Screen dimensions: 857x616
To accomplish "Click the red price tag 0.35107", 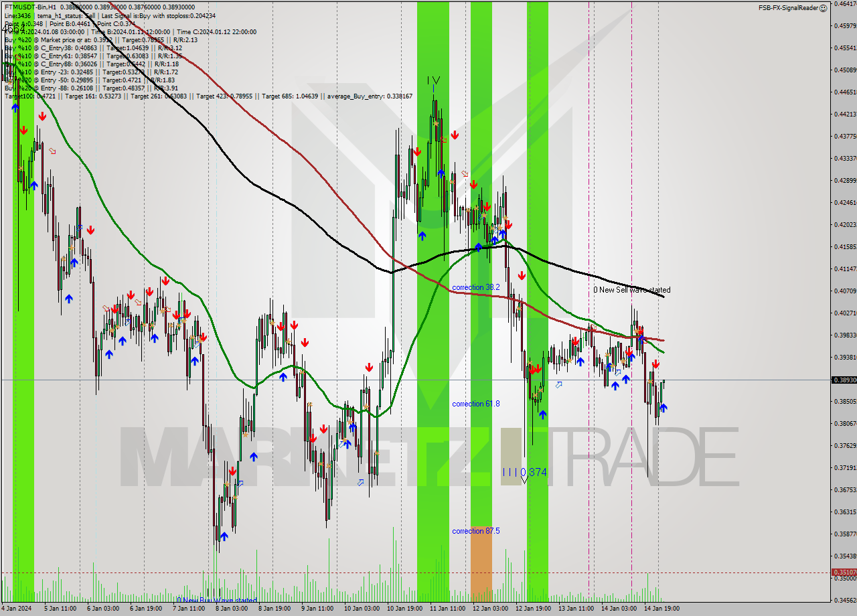I will [x=844, y=572].
